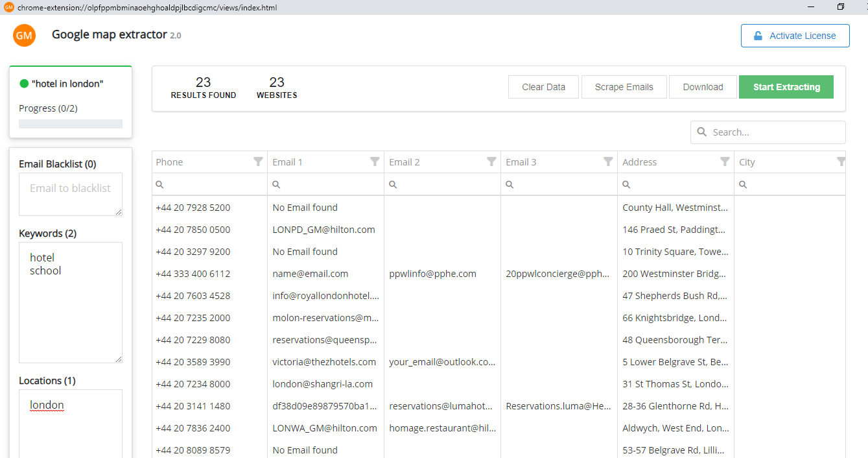Click the GM extension logo icon
The width and height of the screenshot is (868, 458).
[24, 35]
